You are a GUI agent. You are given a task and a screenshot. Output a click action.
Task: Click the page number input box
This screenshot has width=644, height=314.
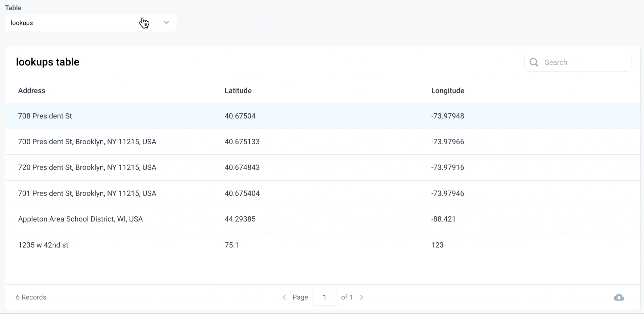(x=324, y=297)
